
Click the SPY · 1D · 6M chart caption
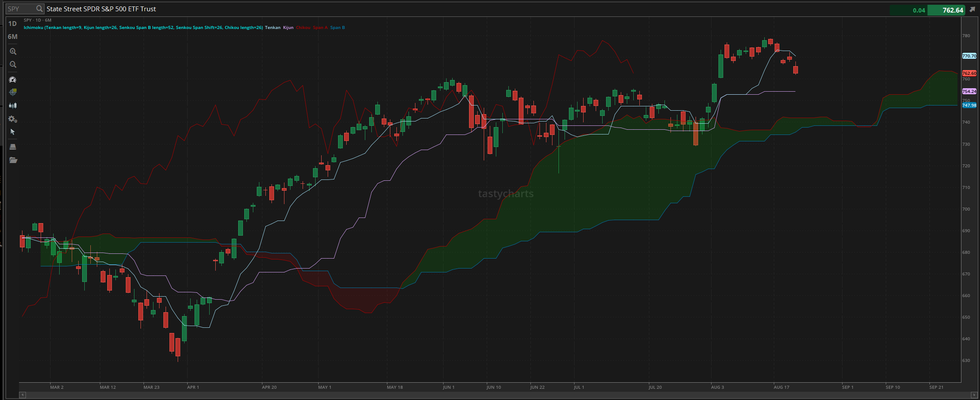point(38,20)
